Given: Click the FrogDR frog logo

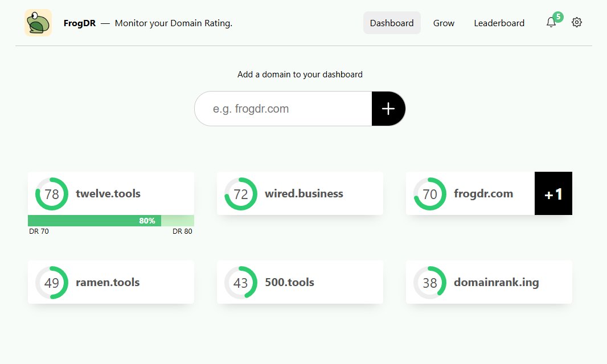Looking at the screenshot, I should click(x=38, y=23).
